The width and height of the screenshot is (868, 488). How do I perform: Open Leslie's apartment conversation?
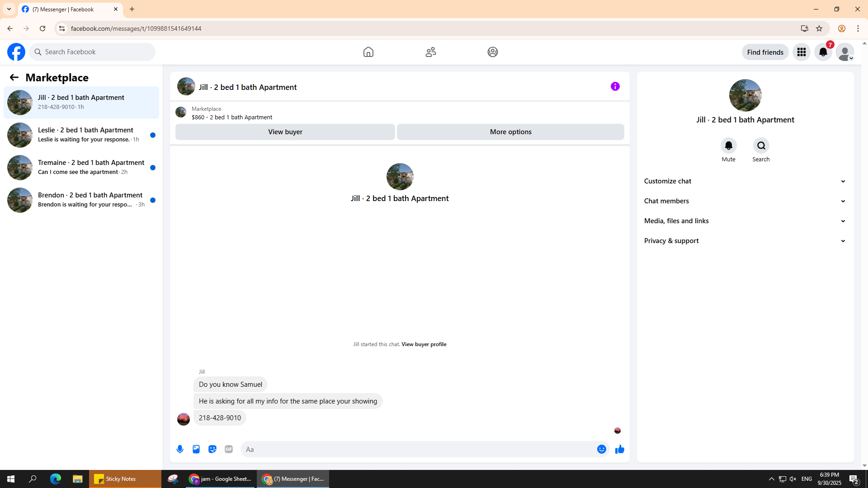tap(81, 135)
